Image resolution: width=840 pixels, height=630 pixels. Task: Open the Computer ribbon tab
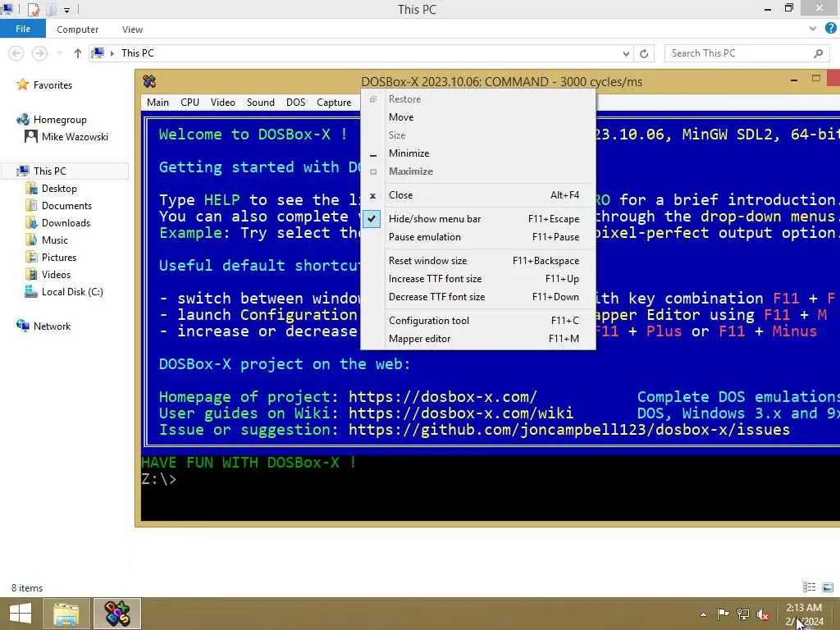pos(78,30)
